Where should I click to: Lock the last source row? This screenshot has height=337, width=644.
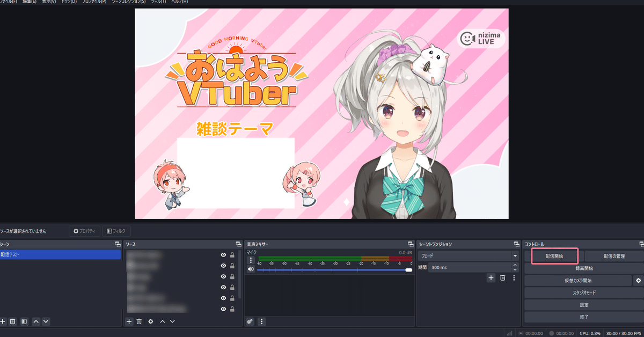232,309
